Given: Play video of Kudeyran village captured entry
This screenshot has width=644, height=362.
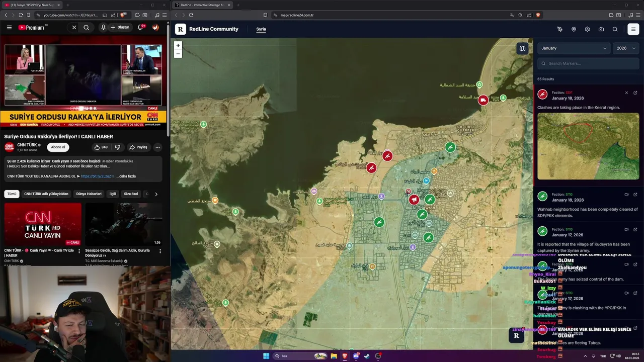Looking at the screenshot, I should click(626, 229).
